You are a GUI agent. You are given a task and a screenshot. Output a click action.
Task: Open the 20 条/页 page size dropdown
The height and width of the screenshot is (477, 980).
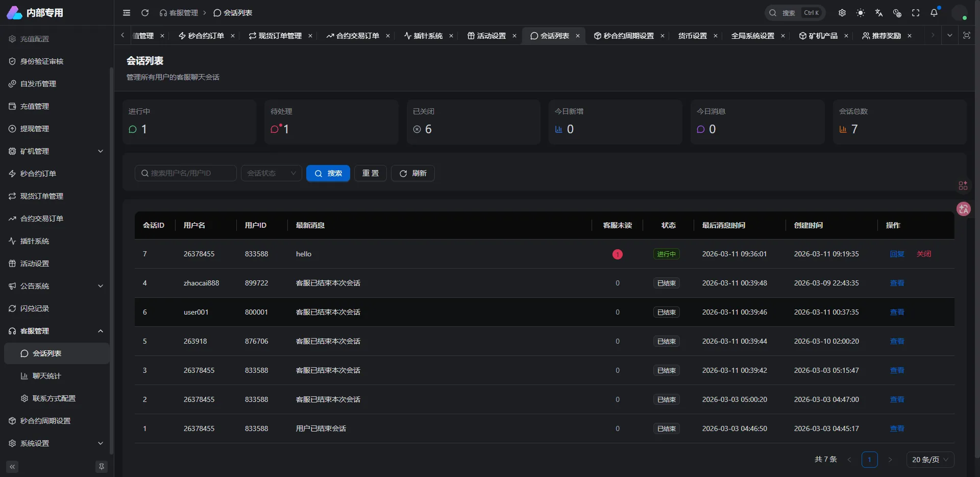click(x=930, y=460)
